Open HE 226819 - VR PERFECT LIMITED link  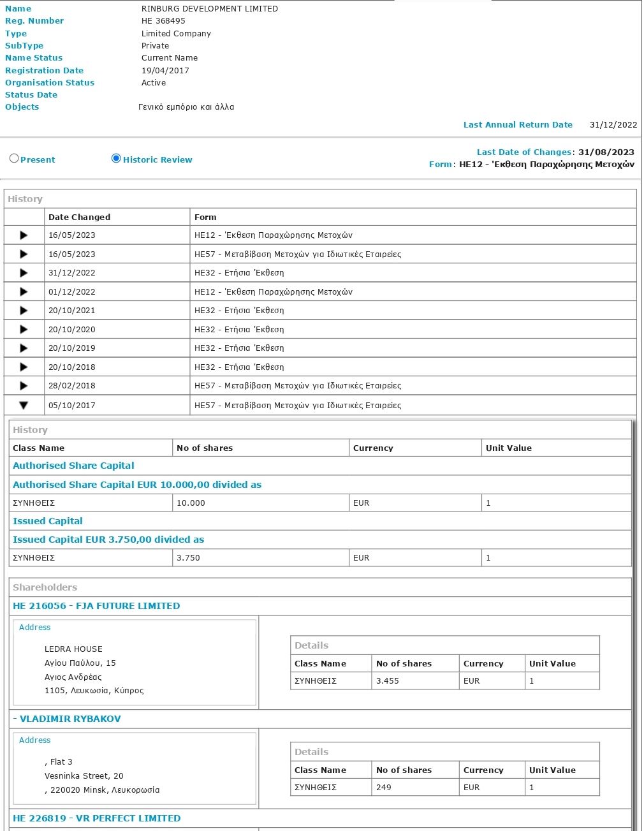(x=97, y=818)
